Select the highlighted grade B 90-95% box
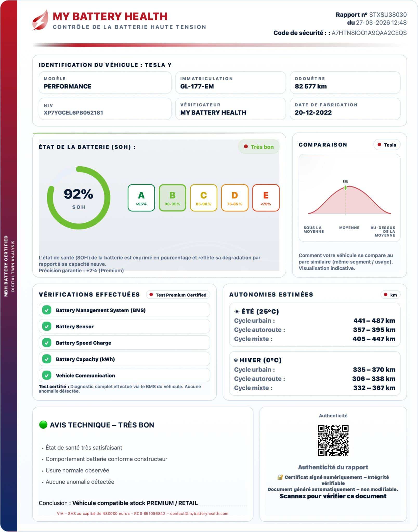Image resolution: width=418 pixels, height=532 pixels. tap(172, 198)
